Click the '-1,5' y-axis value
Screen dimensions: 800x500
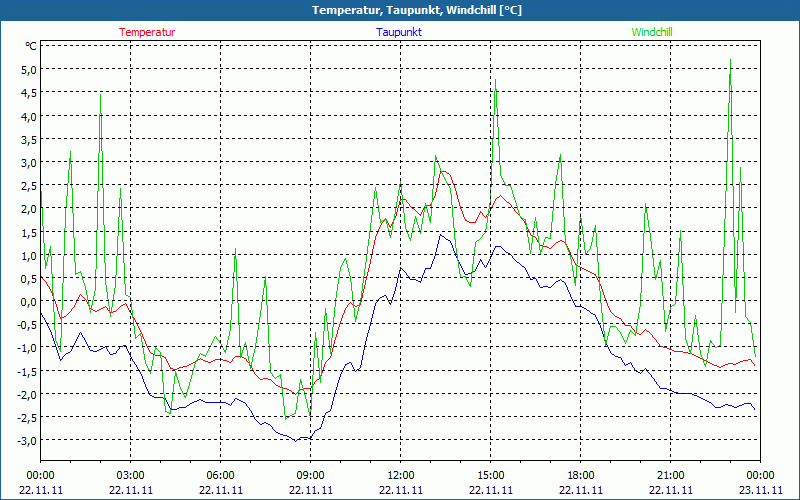tap(28, 371)
